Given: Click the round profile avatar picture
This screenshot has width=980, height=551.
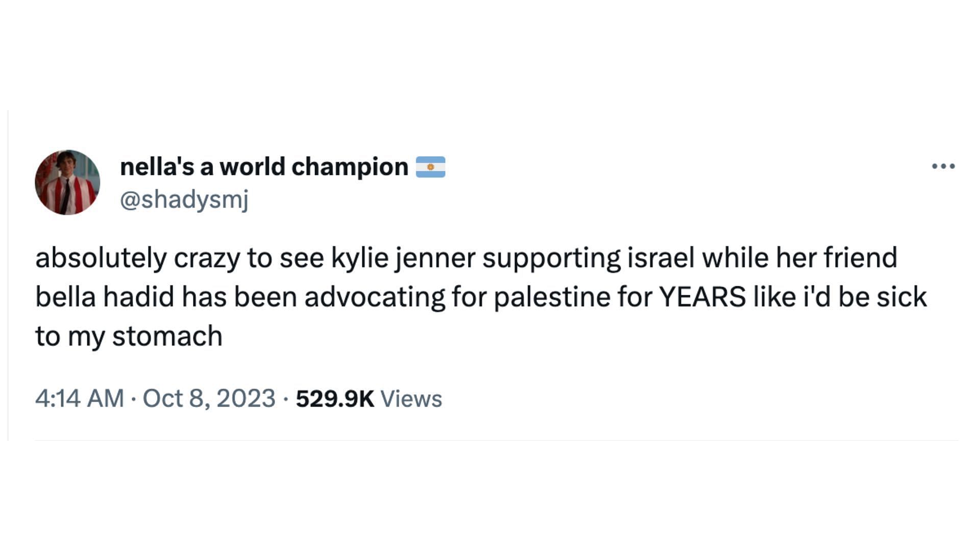Looking at the screenshot, I should (x=67, y=182).
